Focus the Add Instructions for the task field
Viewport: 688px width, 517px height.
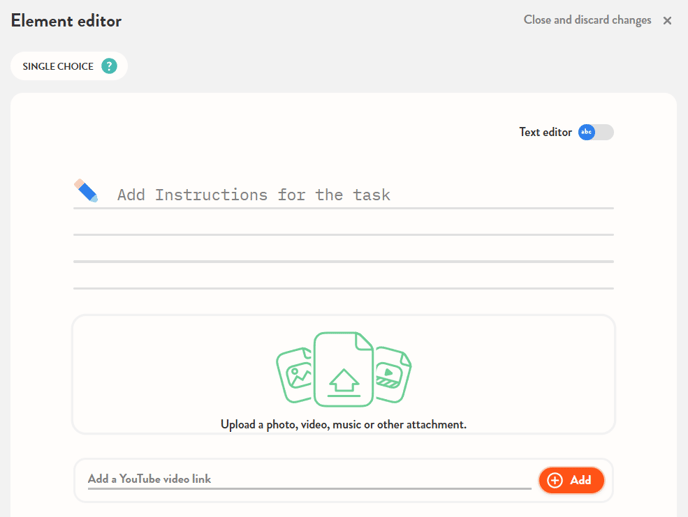tap(360, 194)
